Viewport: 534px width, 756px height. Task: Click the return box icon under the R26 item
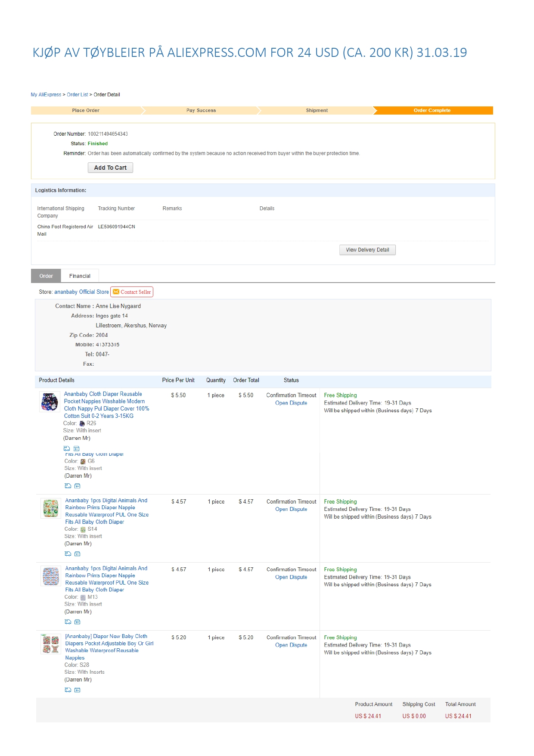pyautogui.click(x=77, y=448)
